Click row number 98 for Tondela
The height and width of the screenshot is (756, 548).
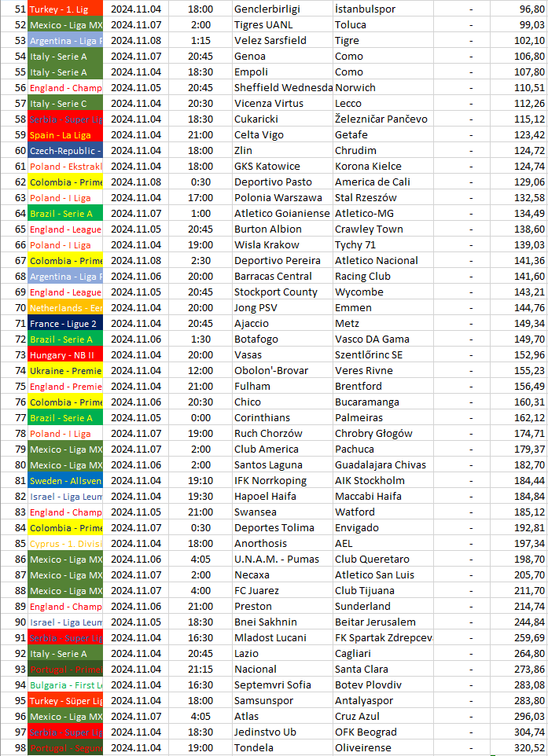coord(14,748)
